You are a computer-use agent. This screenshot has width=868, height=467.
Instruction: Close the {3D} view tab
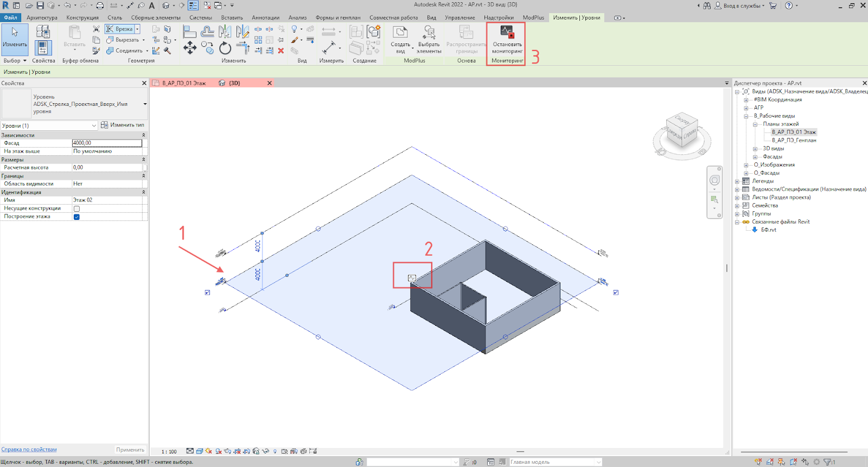(270, 83)
